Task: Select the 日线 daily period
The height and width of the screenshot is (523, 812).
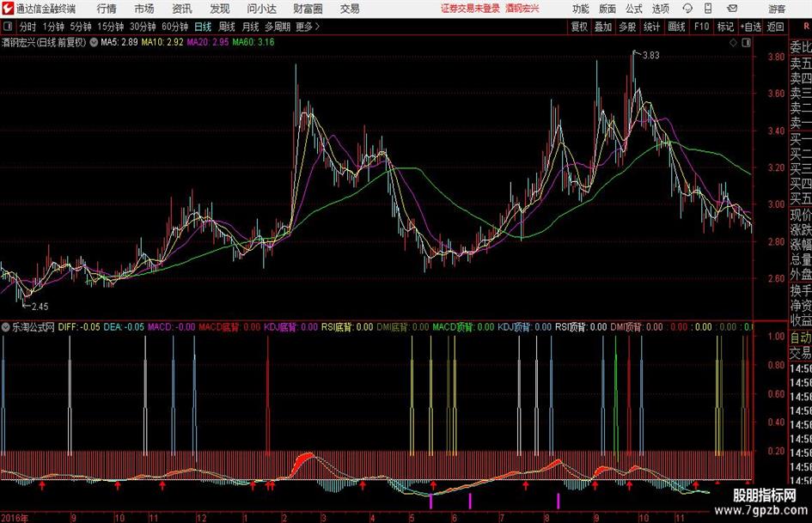Action: click(x=203, y=27)
